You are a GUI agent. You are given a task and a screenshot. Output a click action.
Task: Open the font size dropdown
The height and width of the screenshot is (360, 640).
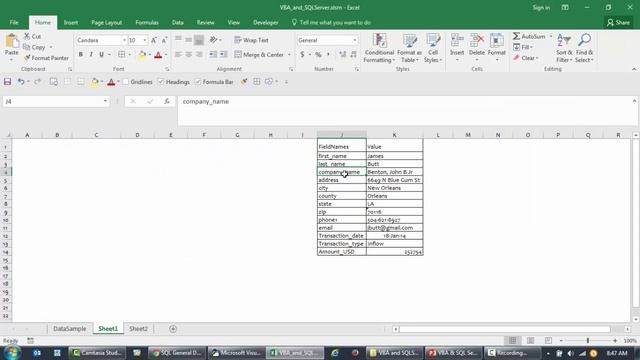(x=144, y=40)
